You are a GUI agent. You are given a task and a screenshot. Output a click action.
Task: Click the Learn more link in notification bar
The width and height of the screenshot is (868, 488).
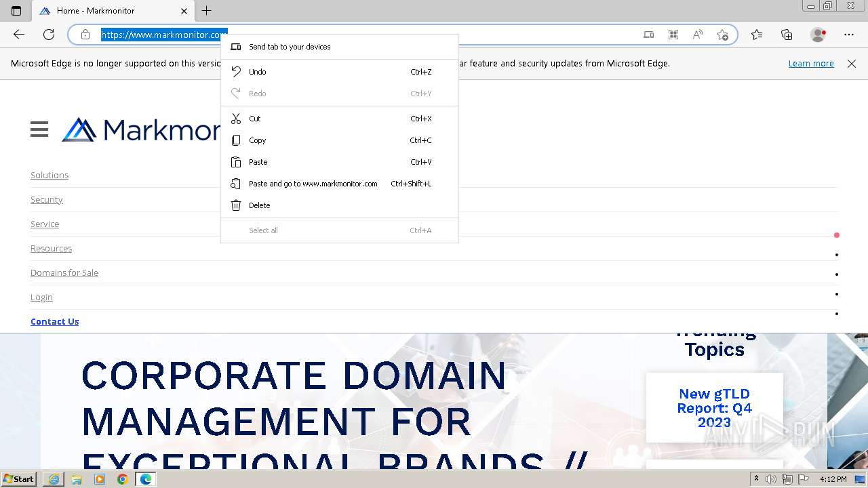click(811, 64)
